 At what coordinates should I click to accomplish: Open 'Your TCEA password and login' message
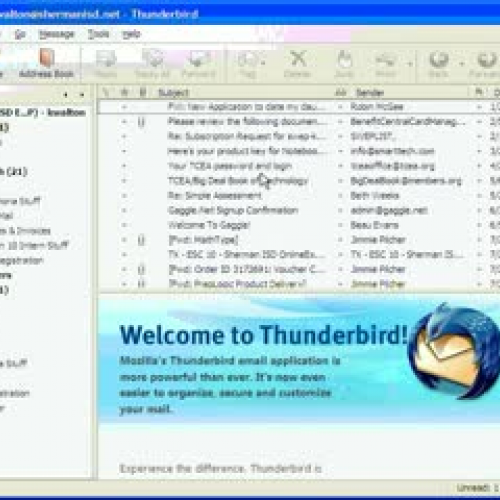(x=230, y=166)
